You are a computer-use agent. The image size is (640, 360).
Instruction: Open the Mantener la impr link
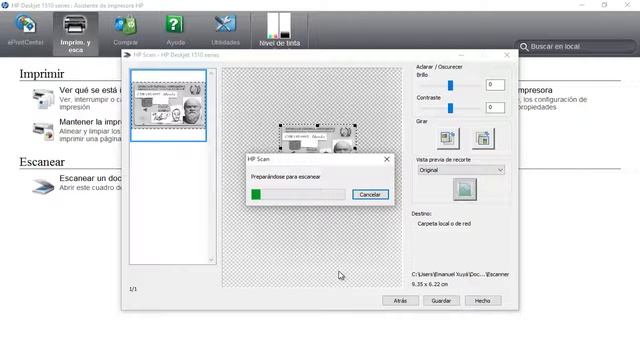tap(90, 122)
